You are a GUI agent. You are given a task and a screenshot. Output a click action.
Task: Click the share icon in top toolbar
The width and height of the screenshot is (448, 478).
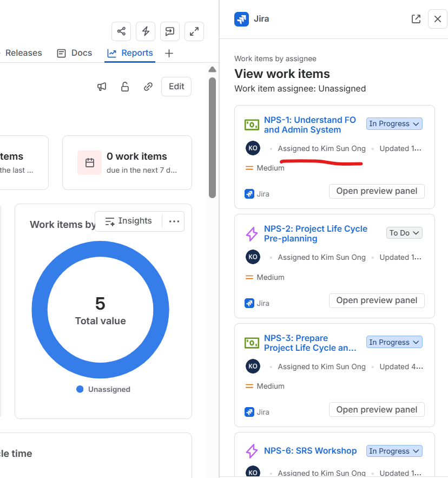coord(121,31)
